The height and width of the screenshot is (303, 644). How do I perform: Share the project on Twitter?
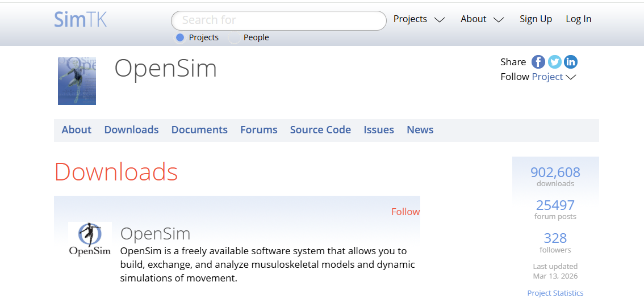tap(554, 62)
